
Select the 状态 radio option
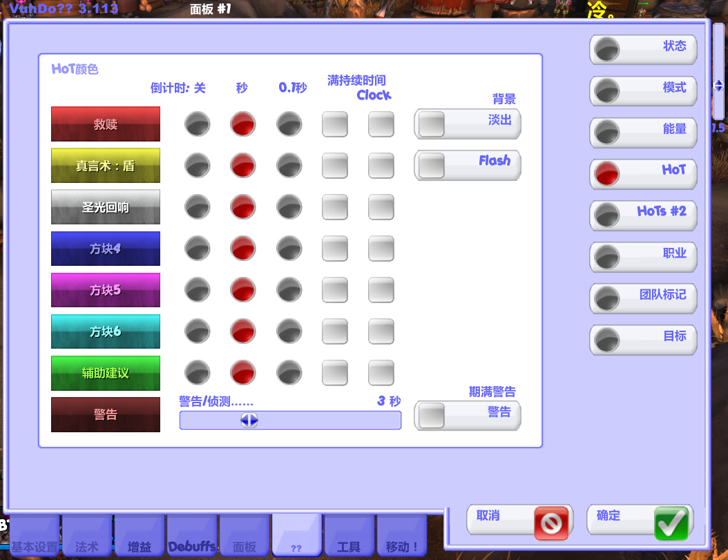[607, 49]
